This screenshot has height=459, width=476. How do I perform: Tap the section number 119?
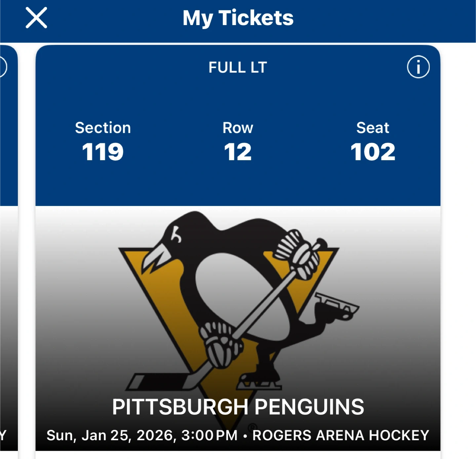(x=103, y=152)
